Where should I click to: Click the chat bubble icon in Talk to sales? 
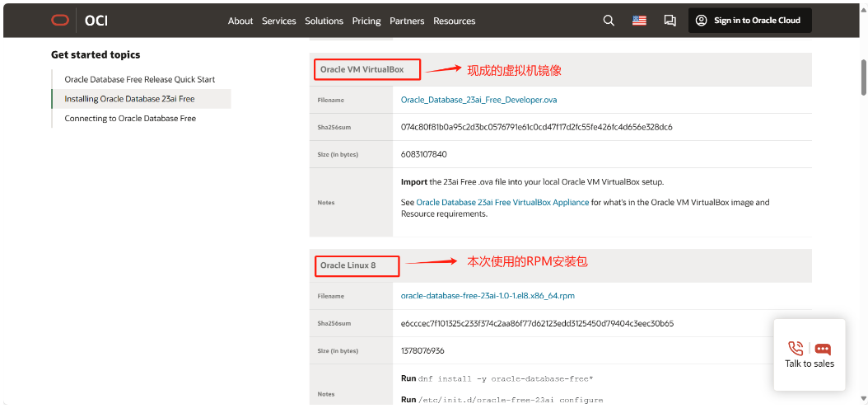click(823, 350)
